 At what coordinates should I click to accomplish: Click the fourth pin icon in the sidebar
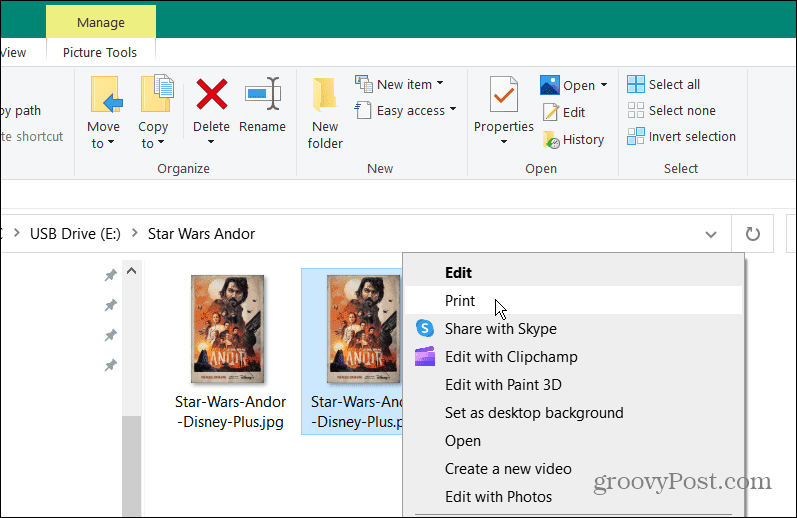click(x=110, y=365)
